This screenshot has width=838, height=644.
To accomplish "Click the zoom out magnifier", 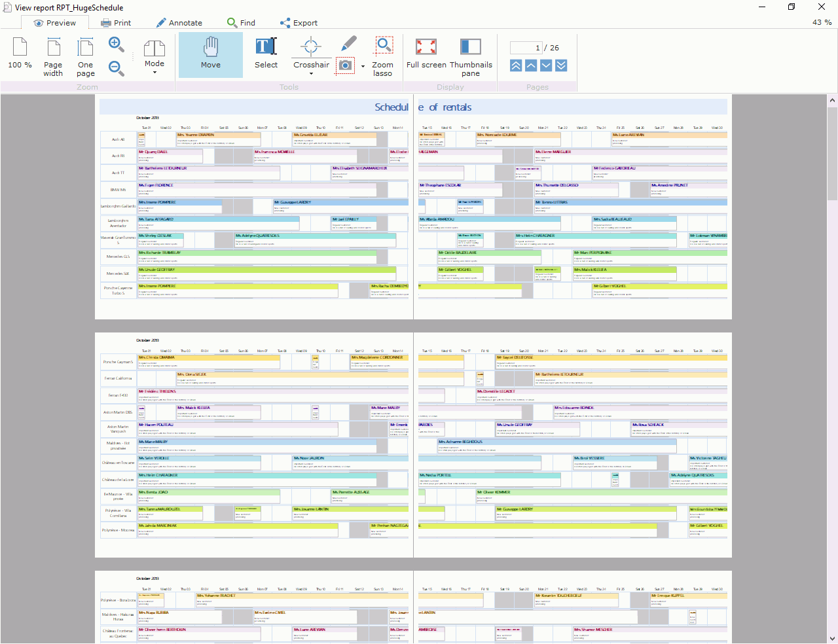I will coord(117,68).
